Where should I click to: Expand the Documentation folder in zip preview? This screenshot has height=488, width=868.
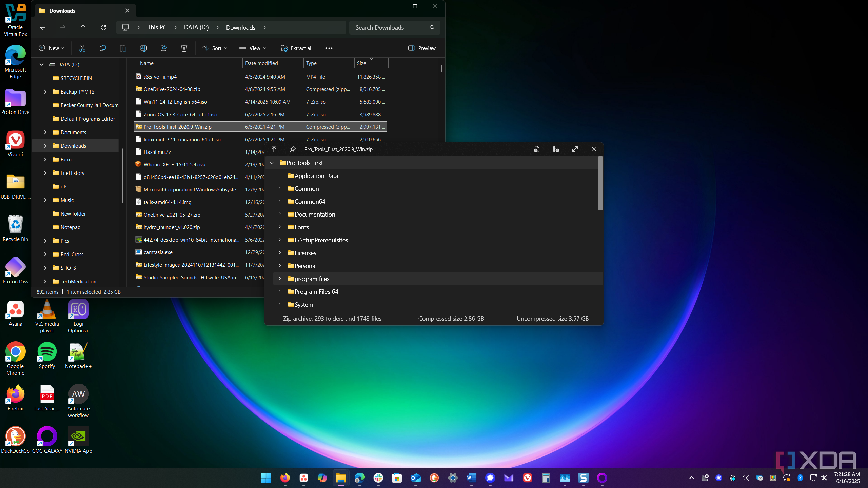280,214
